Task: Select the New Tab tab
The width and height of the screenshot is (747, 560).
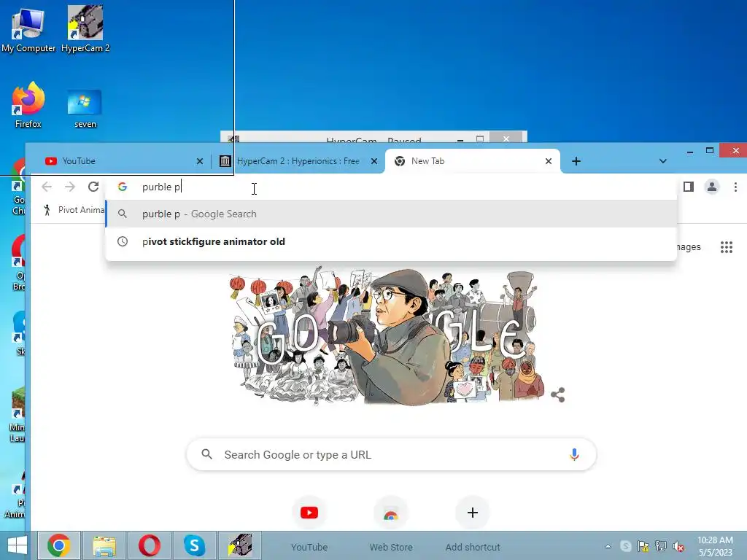Action: tap(472, 161)
